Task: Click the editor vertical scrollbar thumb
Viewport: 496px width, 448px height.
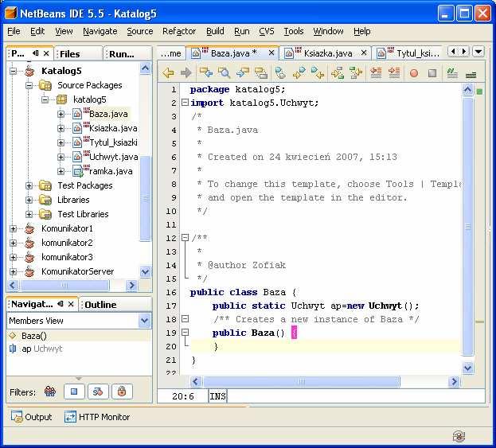Action: pyautogui.click(x=467, y=226)
